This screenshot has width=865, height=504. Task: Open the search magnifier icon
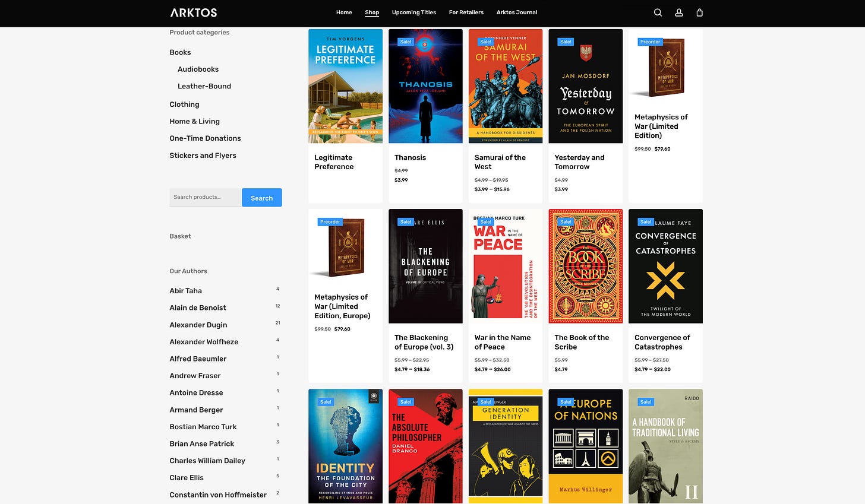[x=658, y=12]
